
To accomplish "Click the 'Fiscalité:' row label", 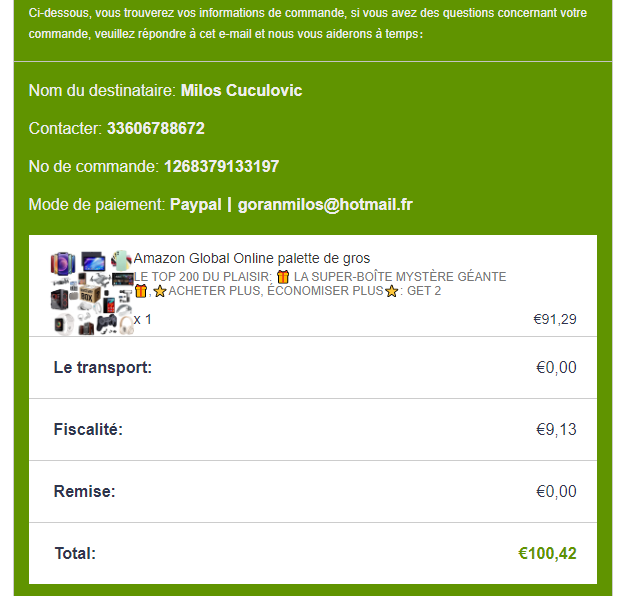I will [88, 430].
